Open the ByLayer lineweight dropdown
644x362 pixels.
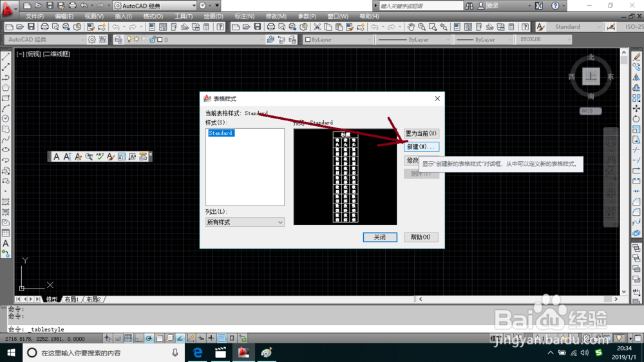coord(484,39)
